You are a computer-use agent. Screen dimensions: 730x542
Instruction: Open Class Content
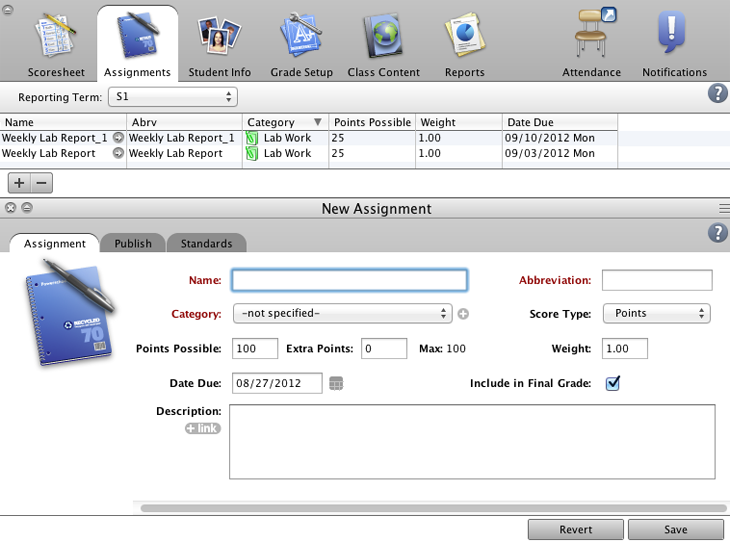(381, 45)
